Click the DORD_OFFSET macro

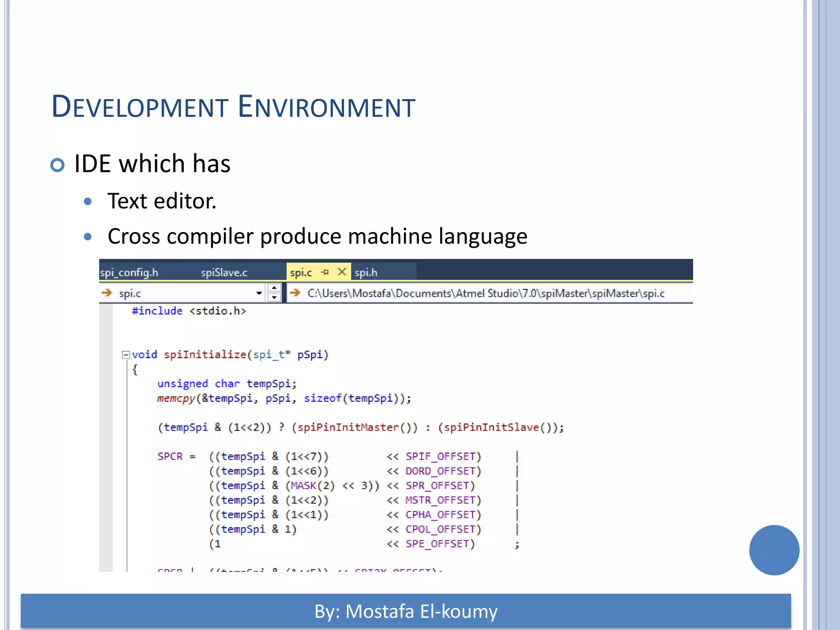[441, 471]
